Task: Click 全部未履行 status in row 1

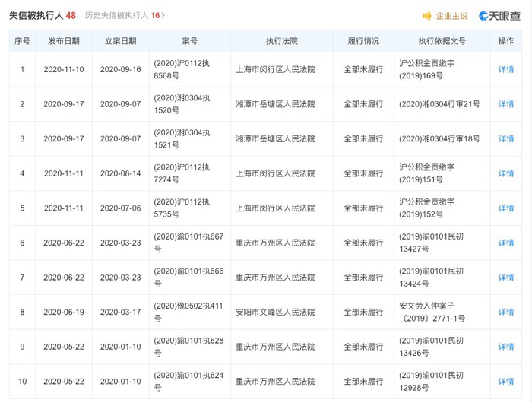Action: click(x=363, y=69)
